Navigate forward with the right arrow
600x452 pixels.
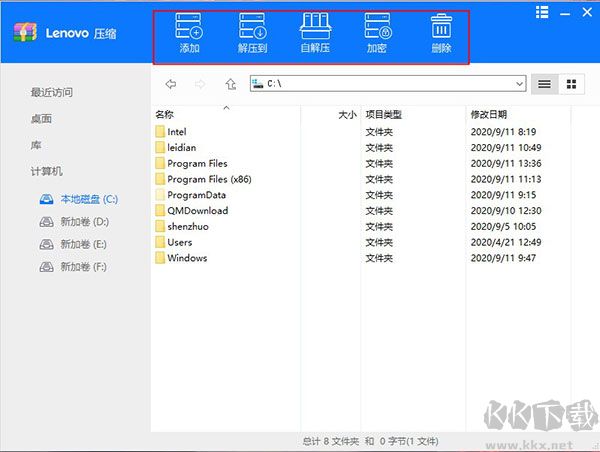pos(200,84)
